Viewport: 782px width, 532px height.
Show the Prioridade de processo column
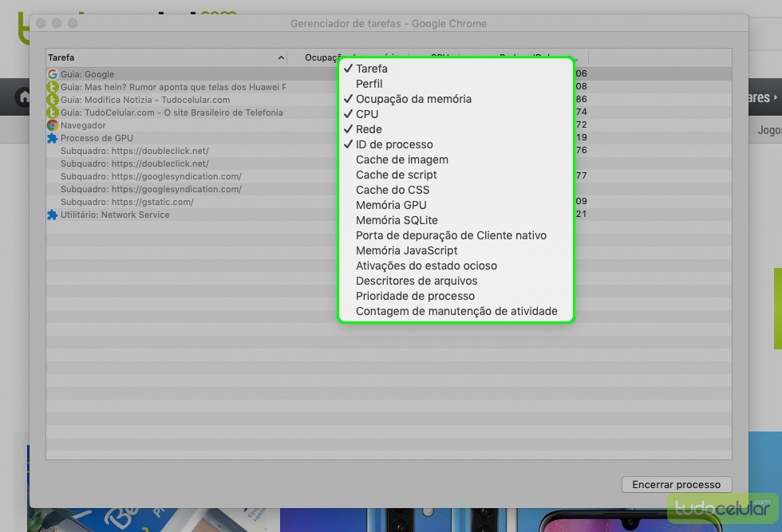pos(415,296)
